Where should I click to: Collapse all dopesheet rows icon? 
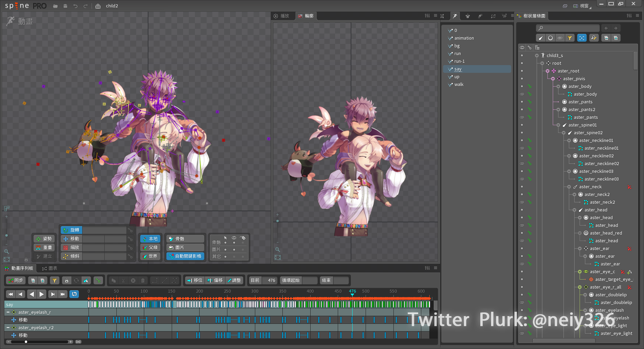33,281
